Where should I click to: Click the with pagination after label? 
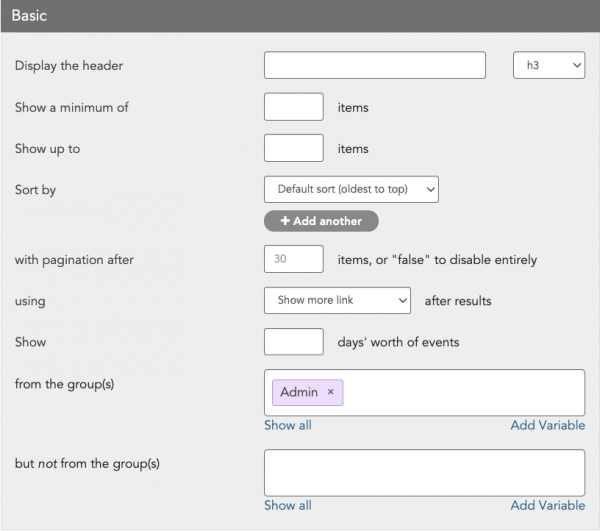(x=74, y=260)
